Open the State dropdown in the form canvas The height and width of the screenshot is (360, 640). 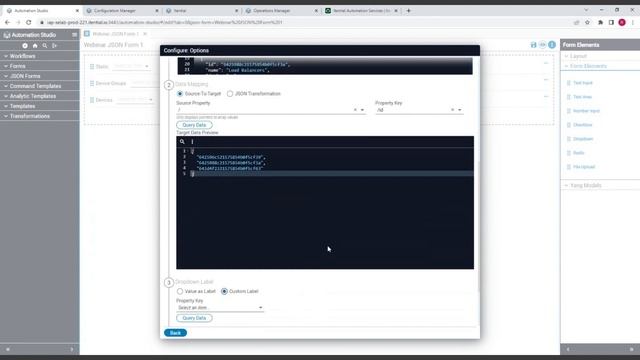tap(131, 67)
